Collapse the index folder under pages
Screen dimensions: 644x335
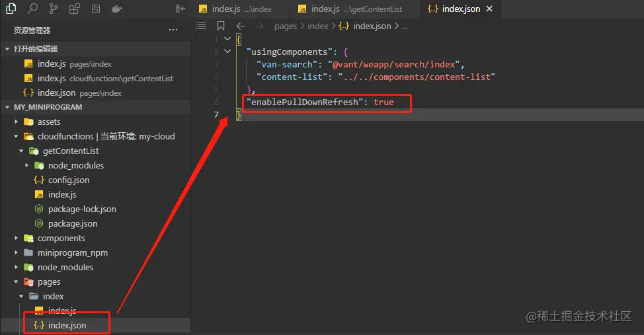pyautogui.click(x=21, y=297)
